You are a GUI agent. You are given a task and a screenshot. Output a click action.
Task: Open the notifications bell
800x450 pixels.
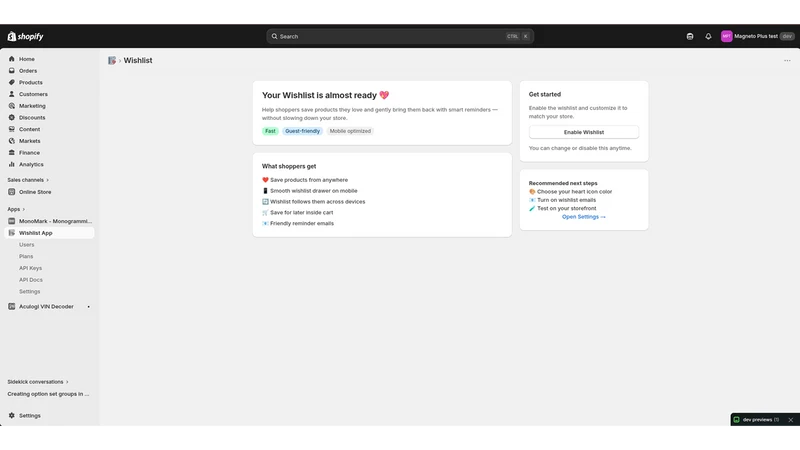pyautogui.click(x=708, y=36)
